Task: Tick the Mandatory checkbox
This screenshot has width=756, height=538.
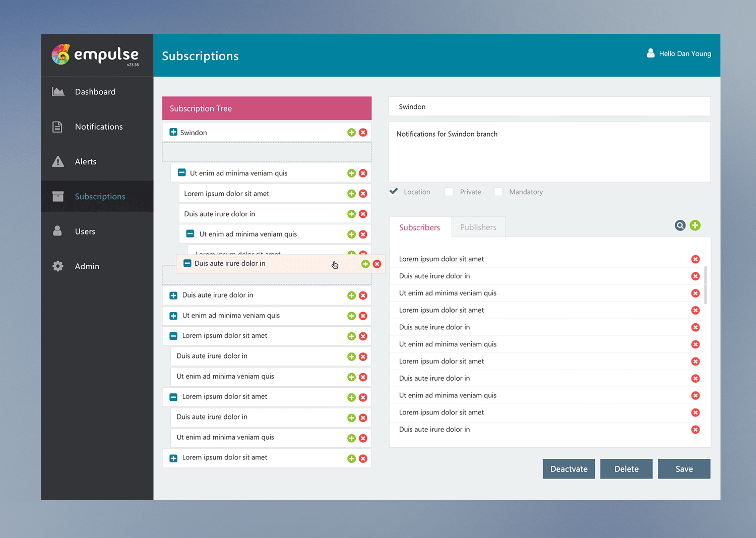Action: point(498,192)
